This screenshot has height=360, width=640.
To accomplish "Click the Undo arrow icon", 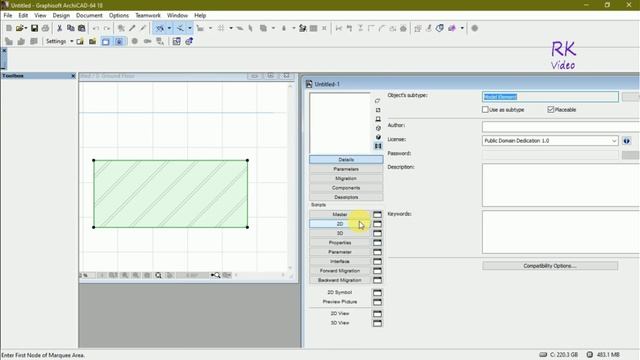I will 96,28.
